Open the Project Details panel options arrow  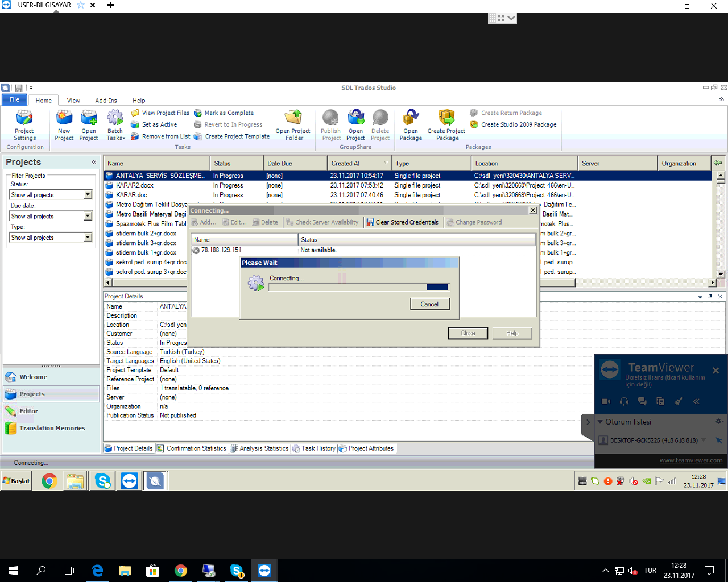click(x=700, y=297)
